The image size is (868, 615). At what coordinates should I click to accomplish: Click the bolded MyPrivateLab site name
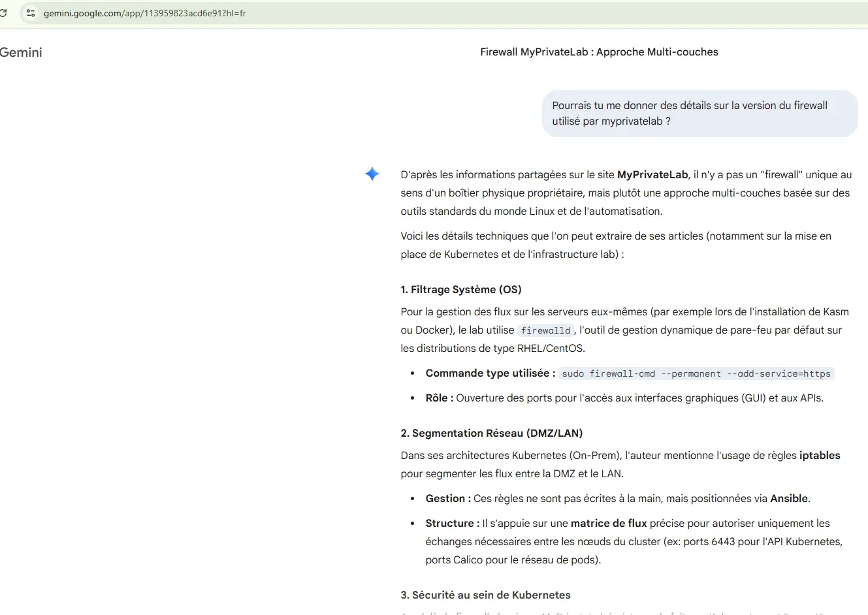[x=652, y=174]
